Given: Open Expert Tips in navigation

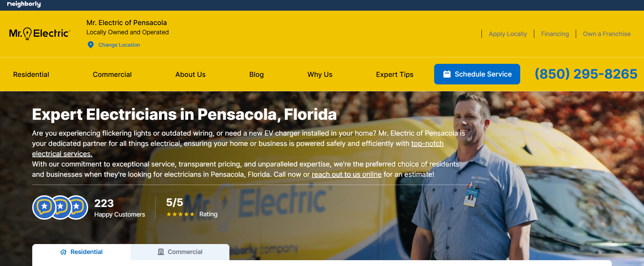Looking at the screenshot, I should coord(395,74).
